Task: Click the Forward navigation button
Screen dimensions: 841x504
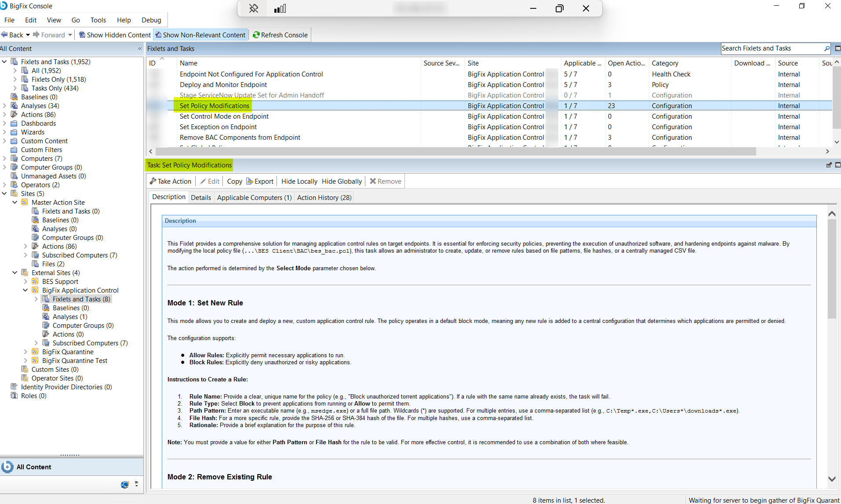Action: tap(49, 35)
